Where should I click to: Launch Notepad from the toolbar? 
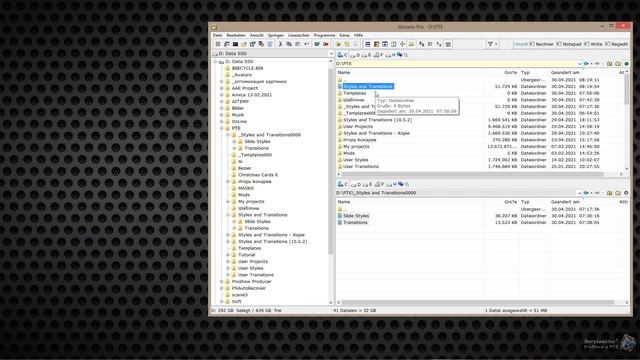[569, 44]
